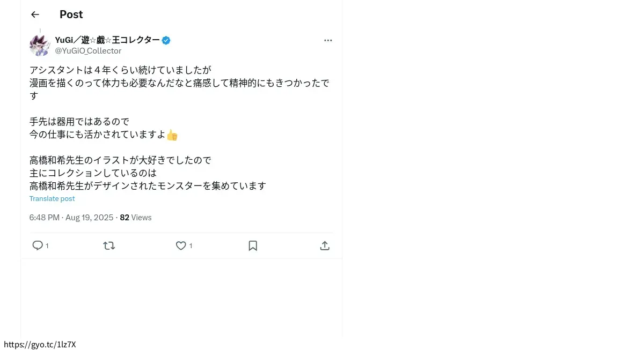Click the 82 Views counter
Image resolution: width=644 pixels, height=350 pixels.
[x=136, y=218]
